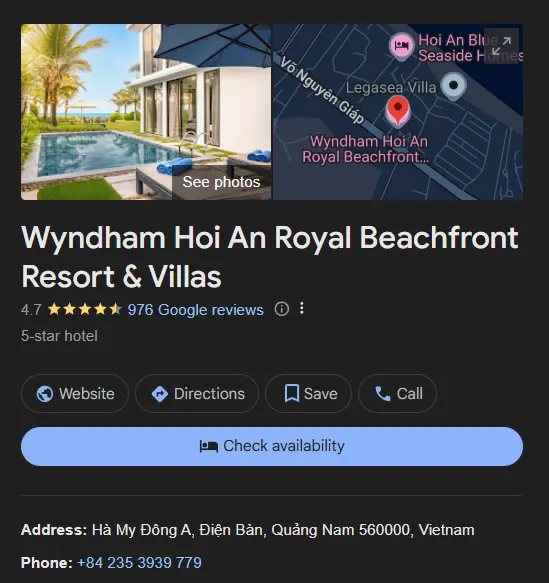The height and width of the screenshot is (583, 549).
Task: Click the resort pool photo thumbnail
Action: pos(146,112)
